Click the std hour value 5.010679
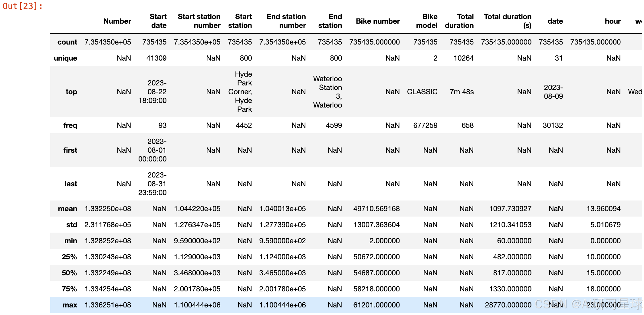The height and width of the screenshot is (315, 644). [x=605, y=225]
